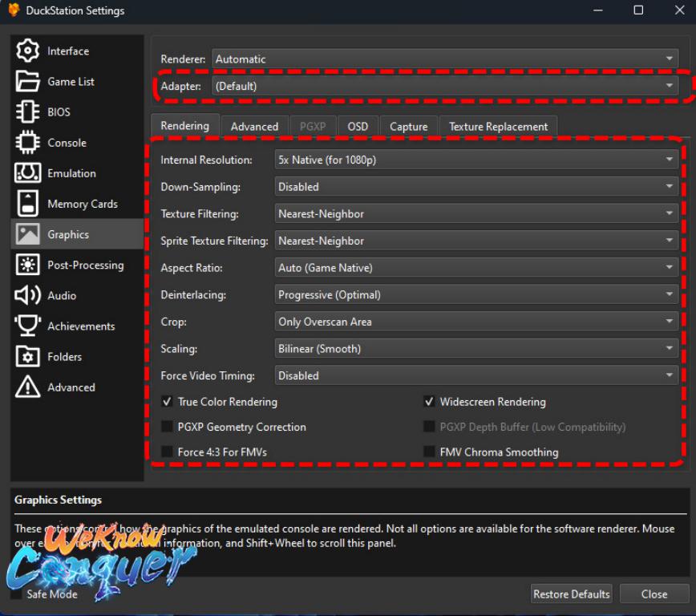This screenshot has height=616, width=696.
Task: Switch to the PGXP tab
Action: [x=313, y=127]
